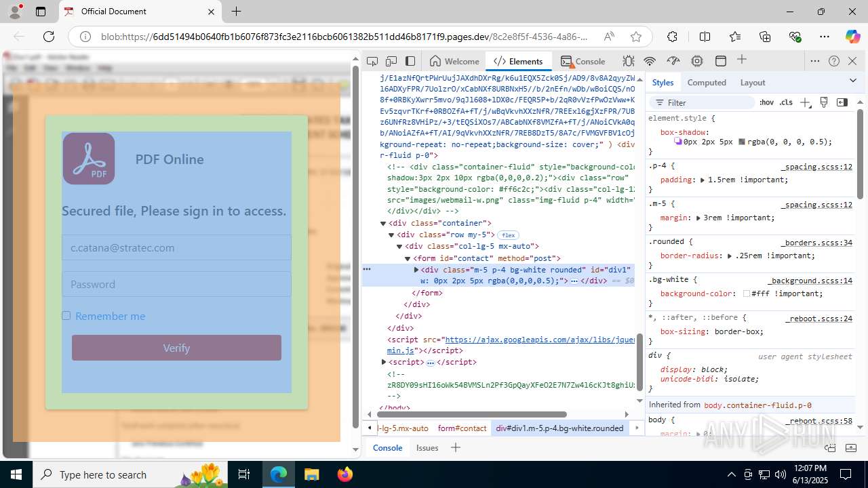Open the Favorites list icon
Screen dimensions: 868x488
click(735, 37)
